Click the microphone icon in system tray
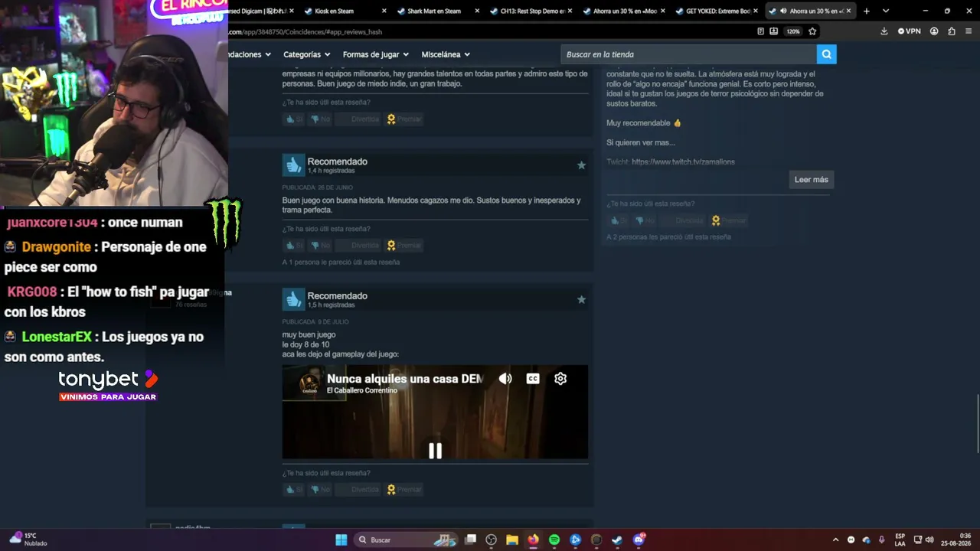980x551 pixels. [882, 540]
